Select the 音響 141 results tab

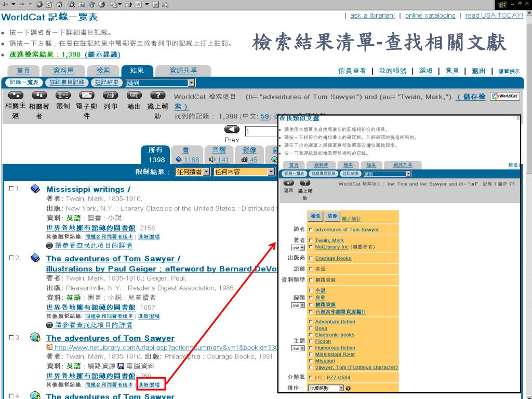point(219,155)
